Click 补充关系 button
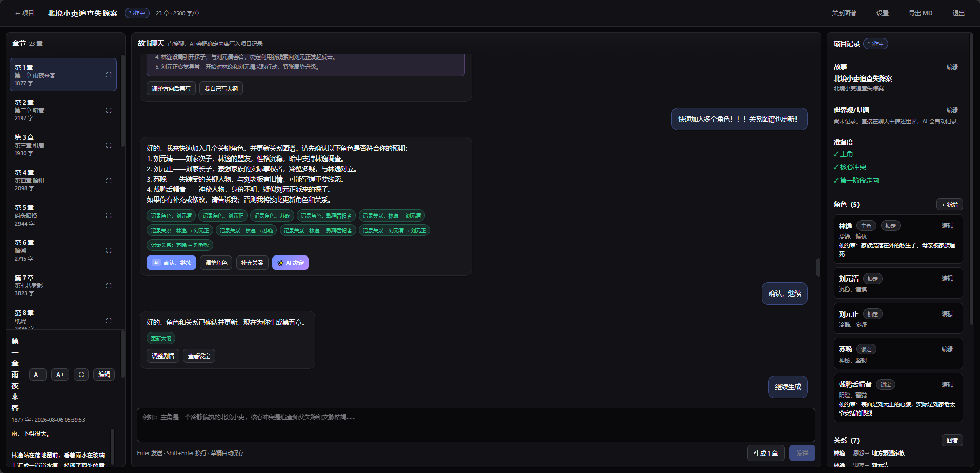 pos(252,263)
